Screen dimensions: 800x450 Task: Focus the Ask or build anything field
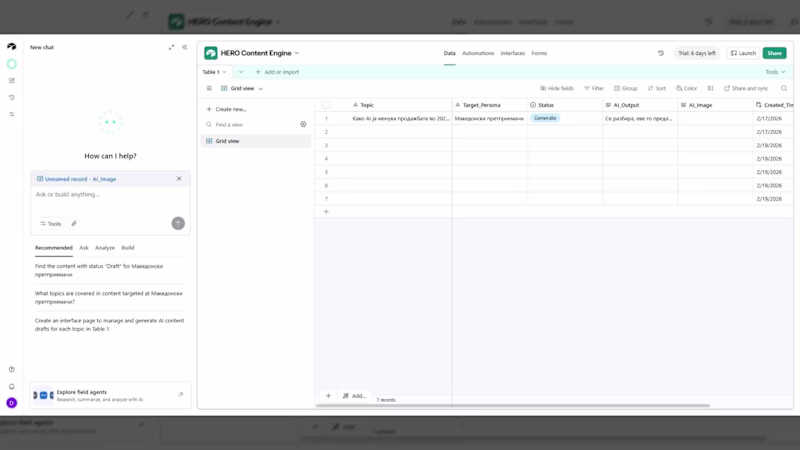110,194
